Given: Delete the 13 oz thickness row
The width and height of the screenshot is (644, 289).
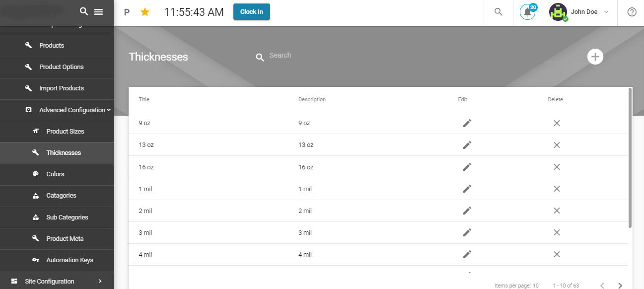Looking at the screenshot, I should click(x=557, y=145).
